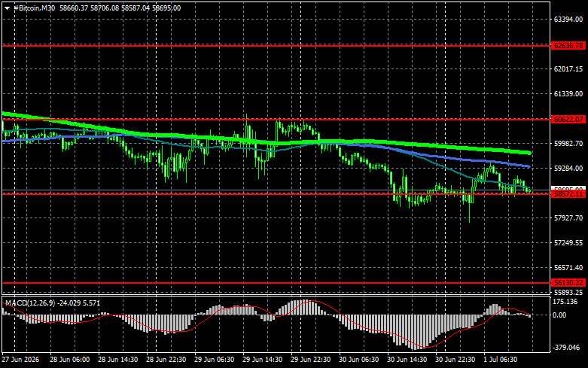Click the 0.00 level on MACD scale
Viewport: 588px width, 368px height.
559,315
